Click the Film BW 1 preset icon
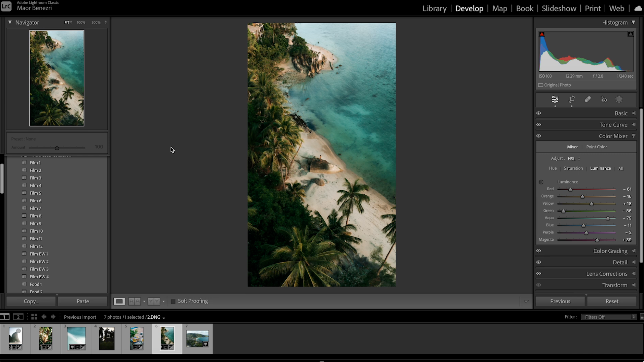The width and height of the screenshot is (644, 362). (24, 254)
